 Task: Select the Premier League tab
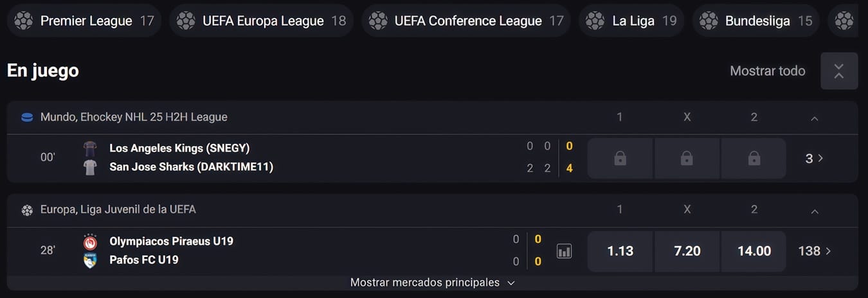(x=84, y=21)
